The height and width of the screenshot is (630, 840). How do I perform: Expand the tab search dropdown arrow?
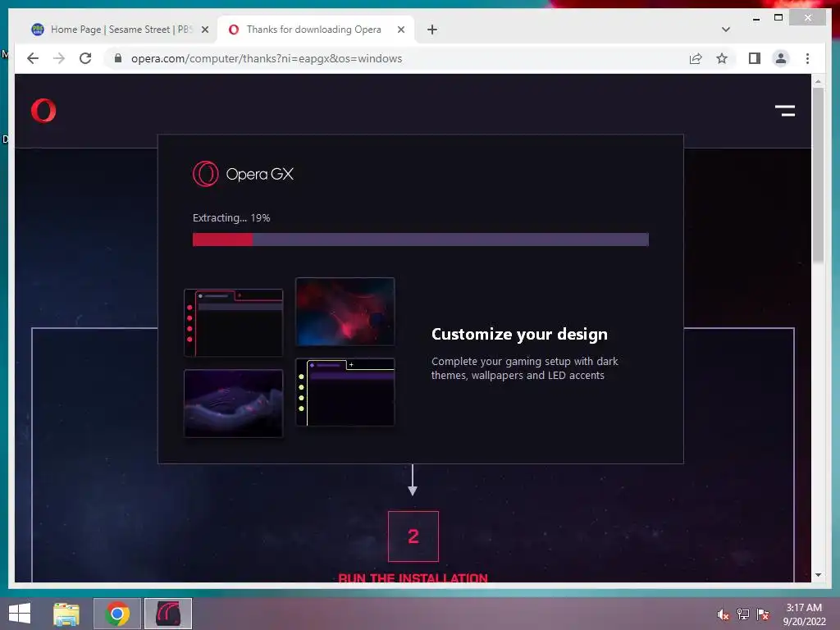725,30
